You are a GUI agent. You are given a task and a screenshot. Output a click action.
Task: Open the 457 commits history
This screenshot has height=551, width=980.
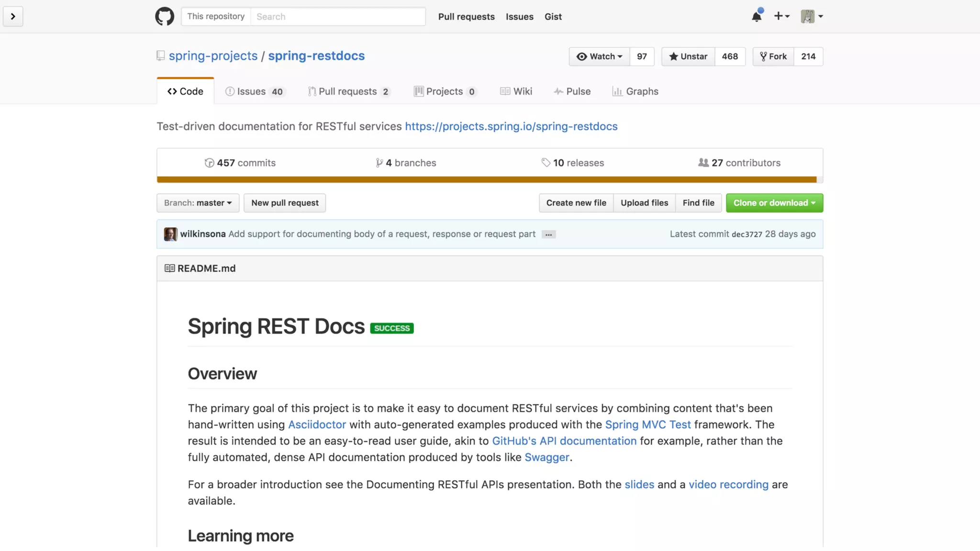[240, 163]
